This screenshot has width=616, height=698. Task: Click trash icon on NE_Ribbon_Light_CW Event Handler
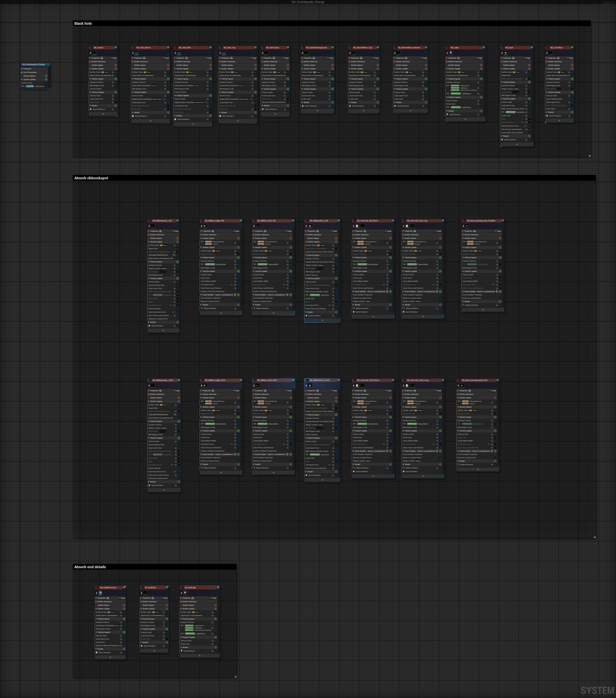tap(235, 295)
